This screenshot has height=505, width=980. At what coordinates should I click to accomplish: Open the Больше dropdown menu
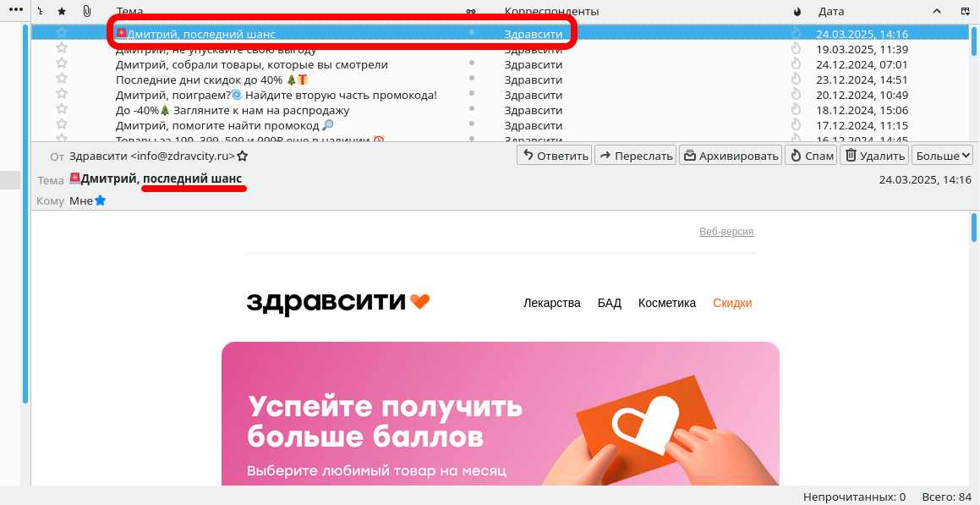click(943, 155)
